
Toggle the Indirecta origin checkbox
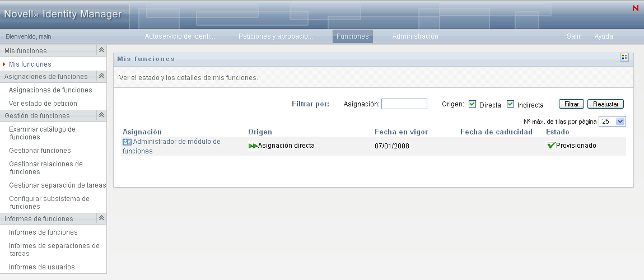click(x=511, y=104)
